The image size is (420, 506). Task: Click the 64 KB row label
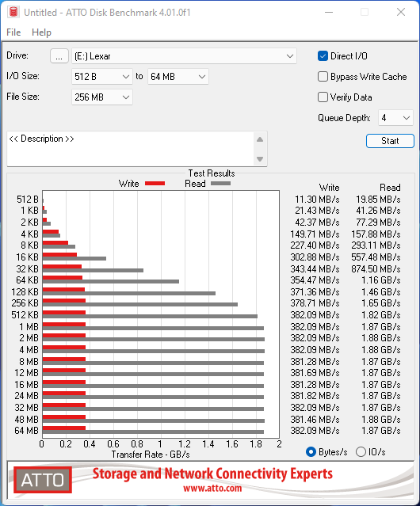(28, 280)
